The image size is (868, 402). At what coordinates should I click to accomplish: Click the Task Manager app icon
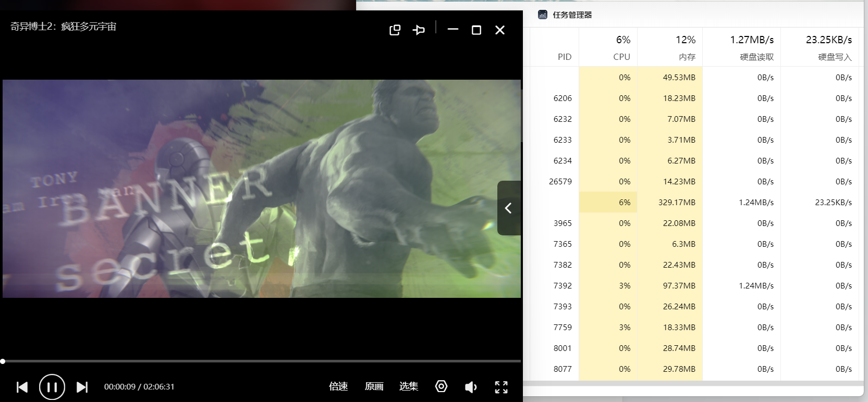pos(543,15)
